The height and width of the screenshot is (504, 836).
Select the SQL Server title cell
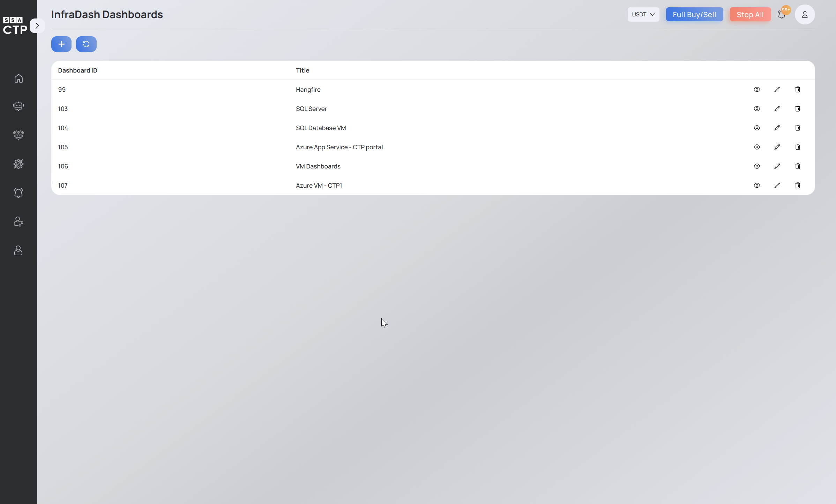(x=311, y=109)
